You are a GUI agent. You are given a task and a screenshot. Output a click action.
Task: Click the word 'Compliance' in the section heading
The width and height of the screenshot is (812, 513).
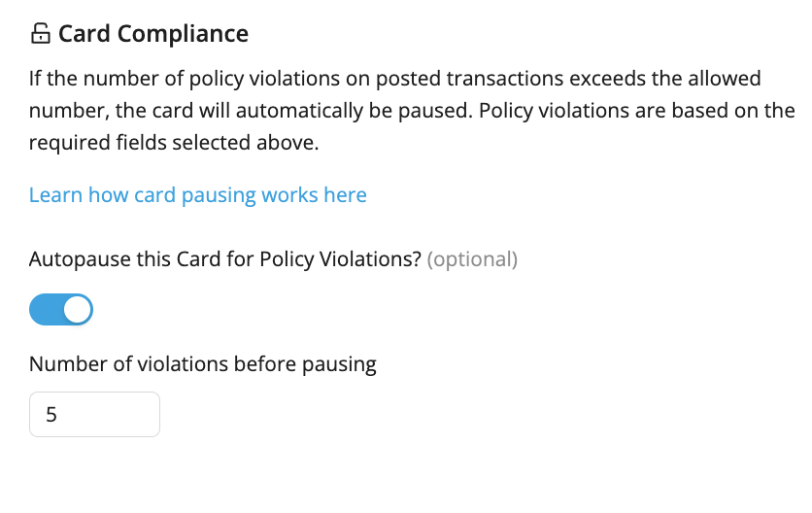pyautogui.click(x=183, y=34)
